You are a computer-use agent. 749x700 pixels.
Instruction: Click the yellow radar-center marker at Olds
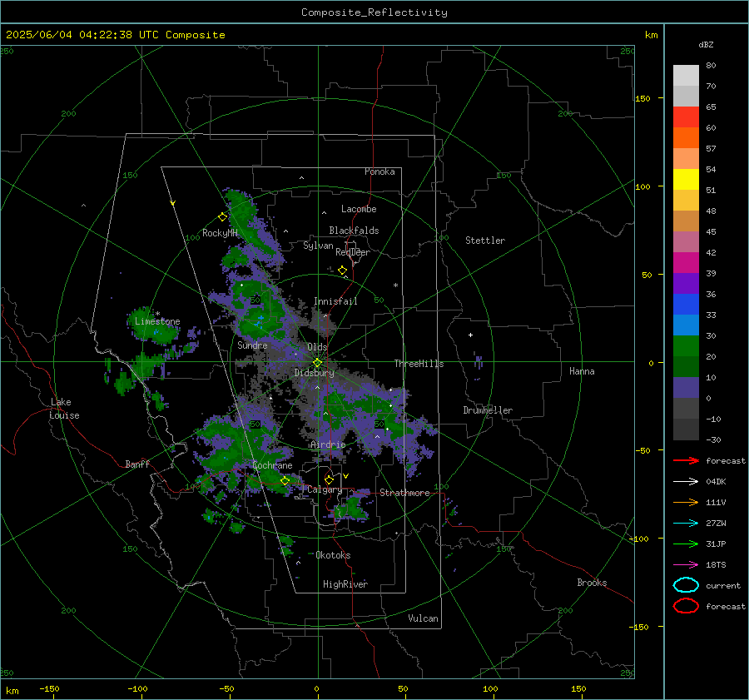tap(317, 363)
